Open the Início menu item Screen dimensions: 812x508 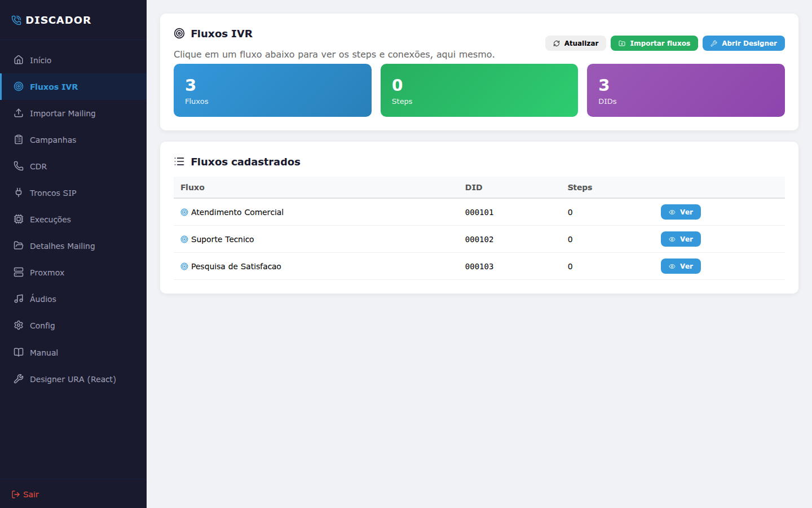click(73, 60)
